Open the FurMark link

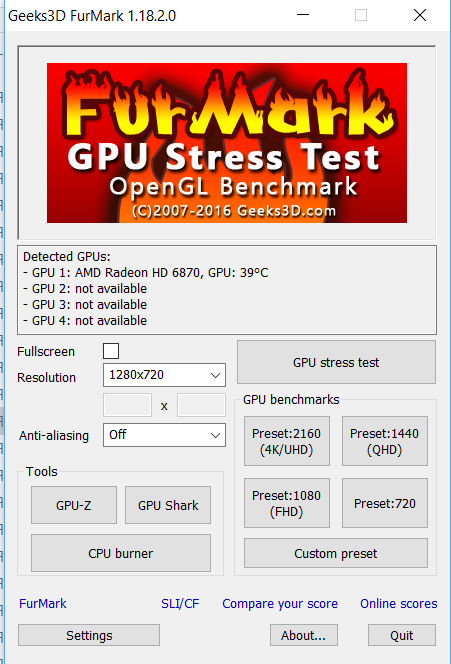[43, 603]
